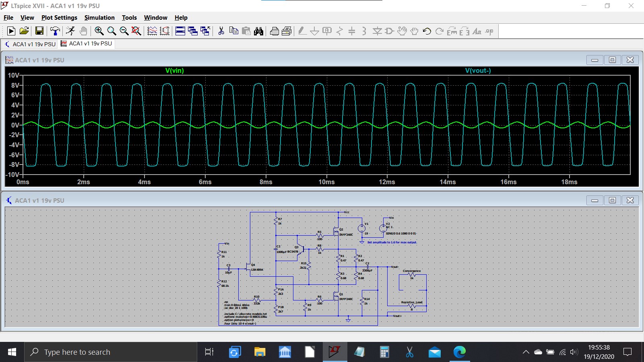Click the Close All Windows toolbar icon
Screen dimensions: 644x362
tap(205, 31)
